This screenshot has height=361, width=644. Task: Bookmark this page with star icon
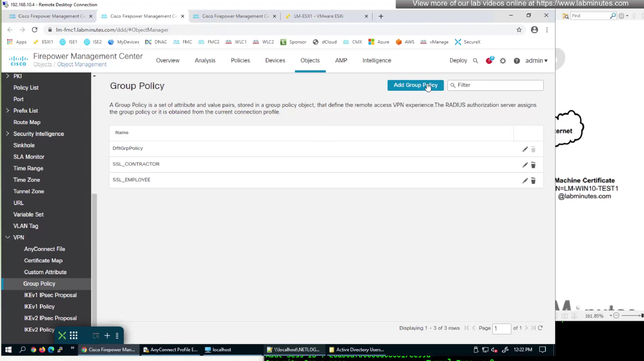coord(519,30)
